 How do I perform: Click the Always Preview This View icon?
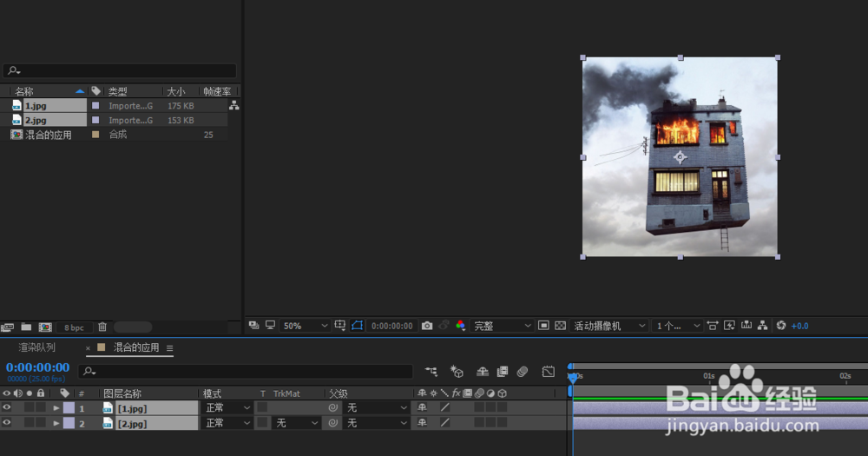pyautogui.click(x=254, y=325)
